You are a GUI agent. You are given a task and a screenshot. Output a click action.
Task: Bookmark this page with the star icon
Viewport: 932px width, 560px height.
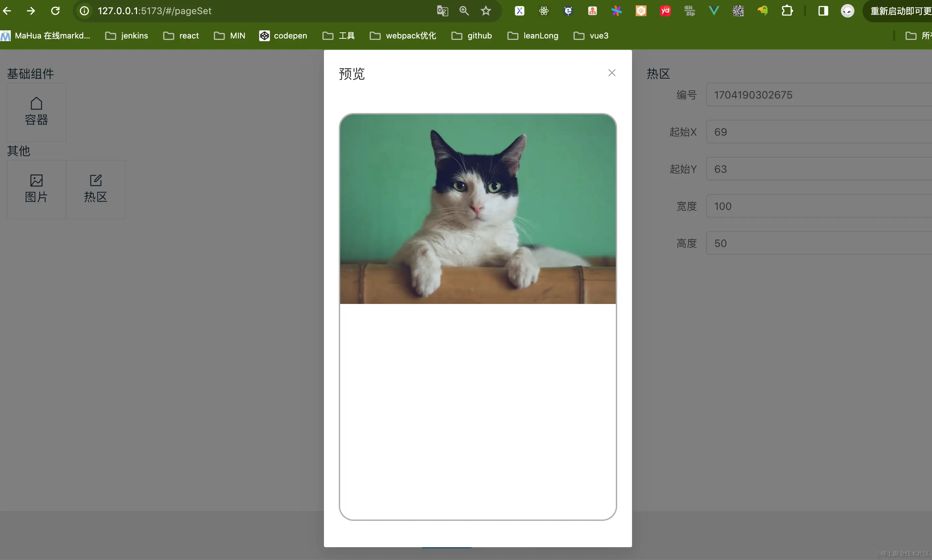[486, 11]
